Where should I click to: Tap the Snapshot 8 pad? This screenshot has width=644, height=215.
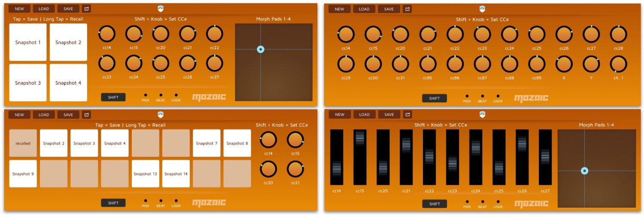point(237,143)
